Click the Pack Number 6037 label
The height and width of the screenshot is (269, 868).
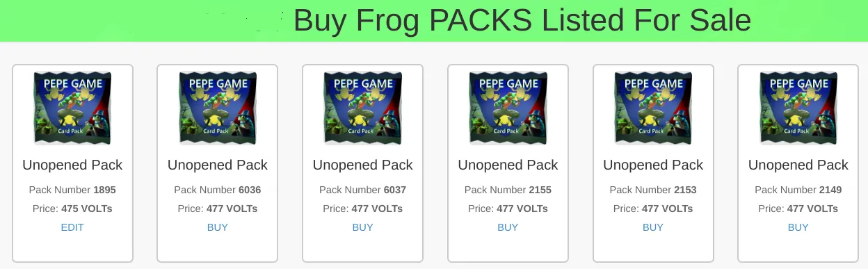tap(362, 190)
